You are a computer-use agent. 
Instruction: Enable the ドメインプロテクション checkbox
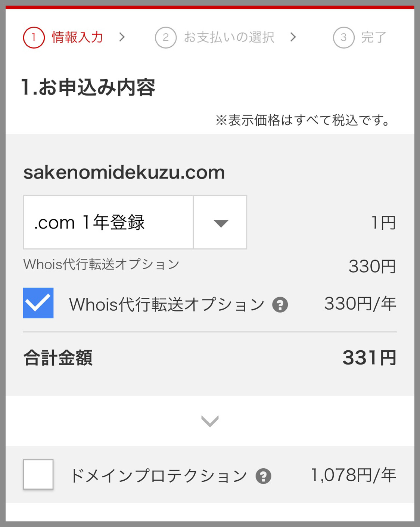click(x=38, y=474)
